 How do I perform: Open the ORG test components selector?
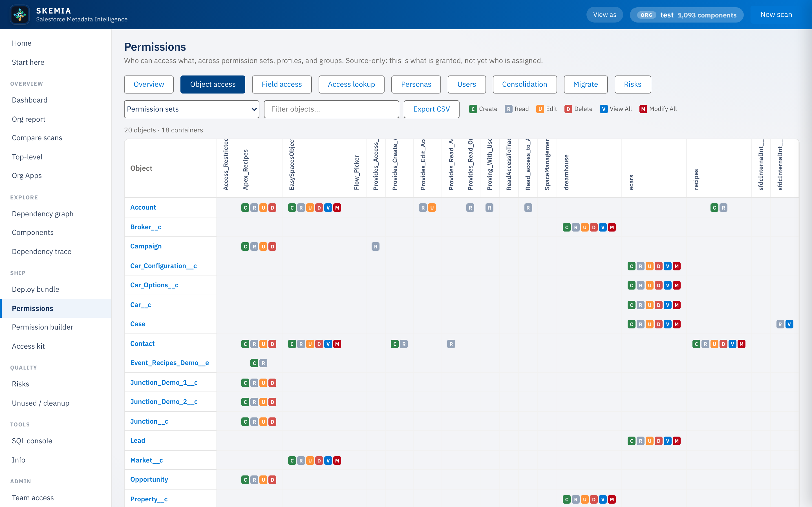[x=687, y=15]
